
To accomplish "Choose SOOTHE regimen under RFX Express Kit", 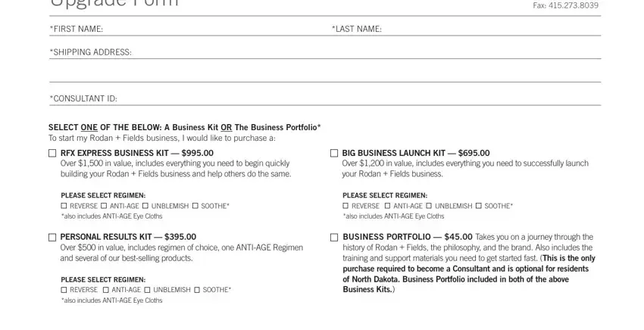I will tap(195, 206).
